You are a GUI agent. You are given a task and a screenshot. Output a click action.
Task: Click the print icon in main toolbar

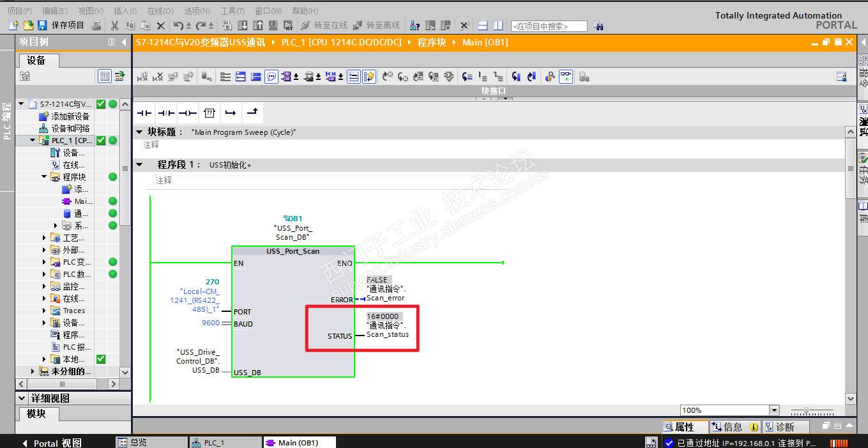pyautogui.click(x=96, y=26)
